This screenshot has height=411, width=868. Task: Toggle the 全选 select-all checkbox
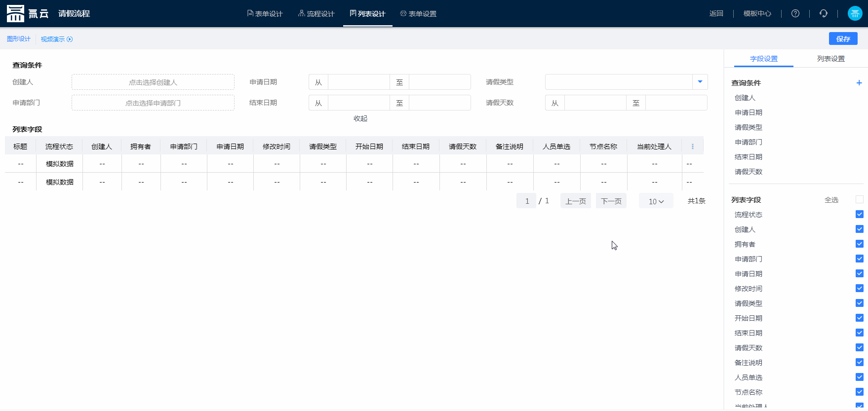pyautogui.click(x=860, y=199)
